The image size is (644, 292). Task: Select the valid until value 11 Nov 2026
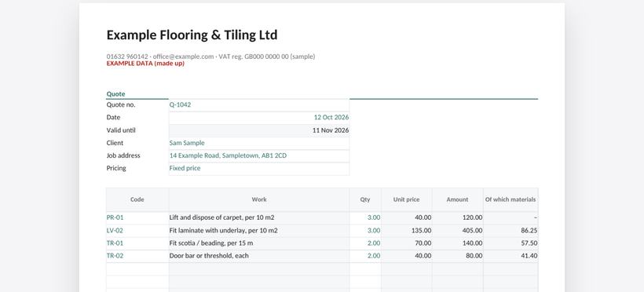(259, 130)
